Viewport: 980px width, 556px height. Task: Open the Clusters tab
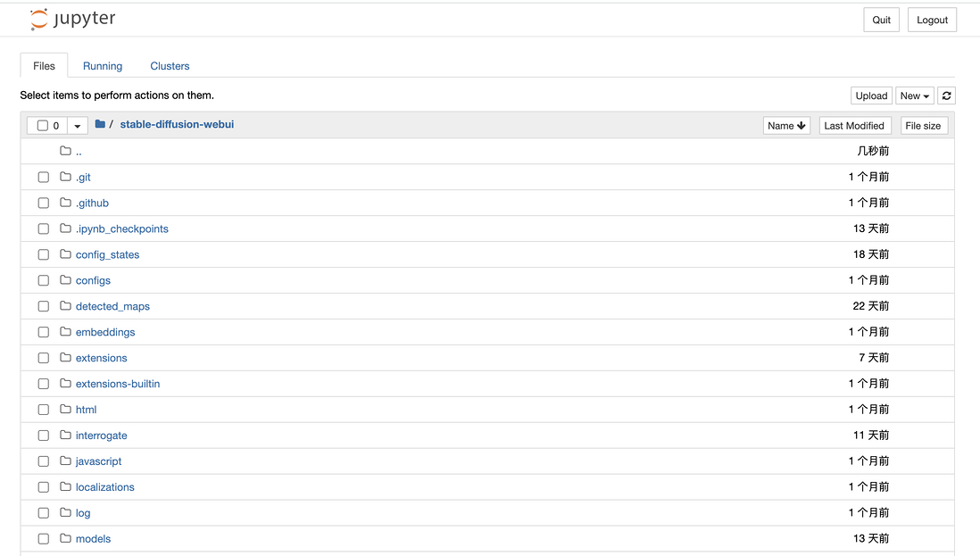click(x=170, y=66)
